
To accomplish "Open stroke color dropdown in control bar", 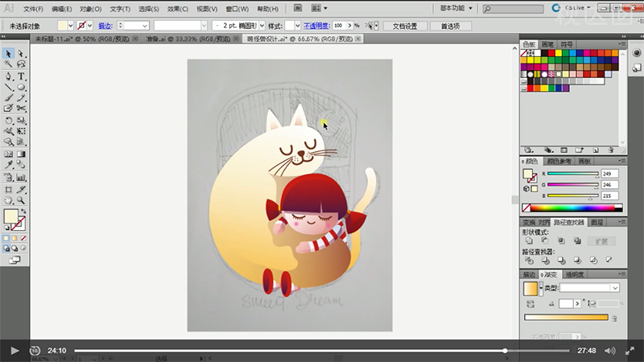I will (x=89, y=26).
